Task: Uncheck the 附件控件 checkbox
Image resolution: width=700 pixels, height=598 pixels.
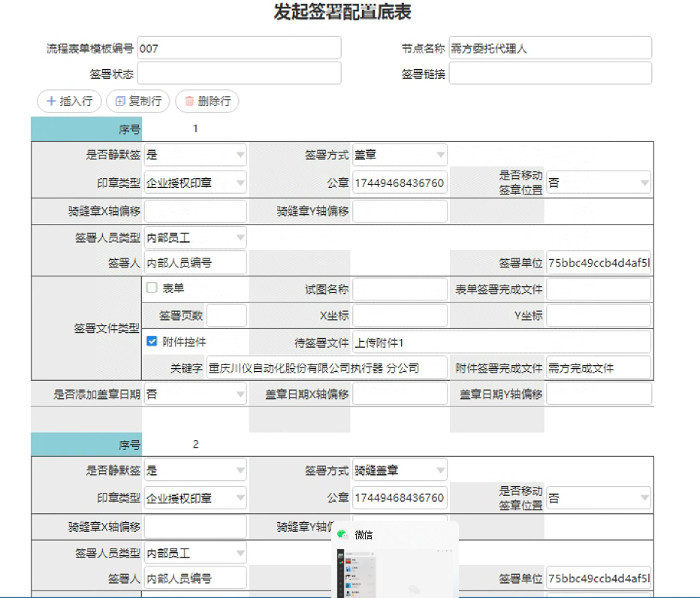Action: (152, 341)
